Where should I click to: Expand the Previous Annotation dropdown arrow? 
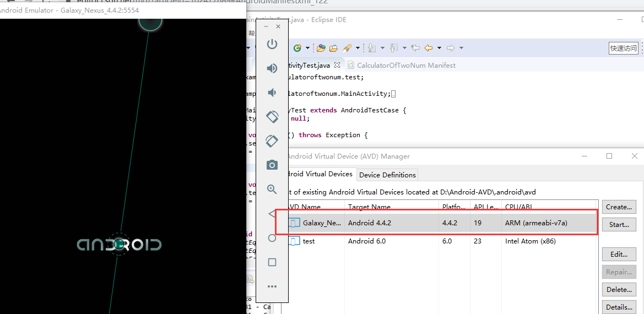pyautogui.click(x=404, y=48)
